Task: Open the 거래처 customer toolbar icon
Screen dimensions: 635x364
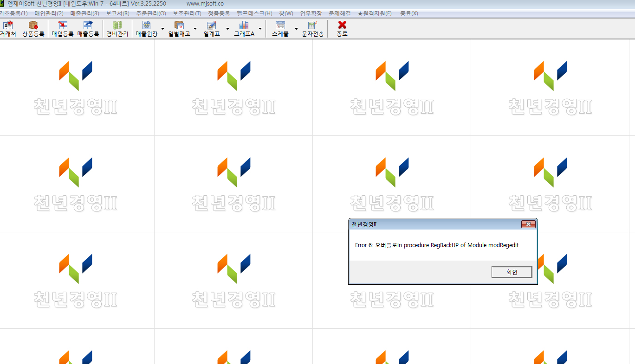Action: coord(7,29)
